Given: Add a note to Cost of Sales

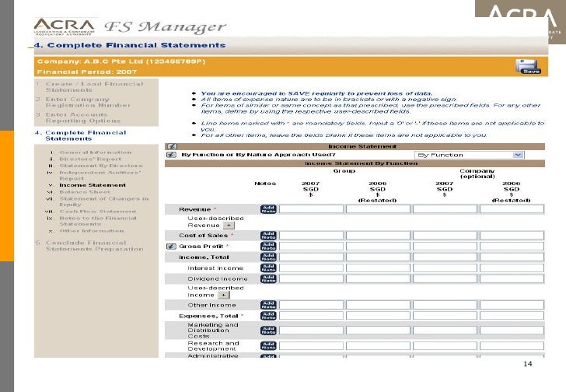Looking at the screenshot, I should tap(268, 236).
